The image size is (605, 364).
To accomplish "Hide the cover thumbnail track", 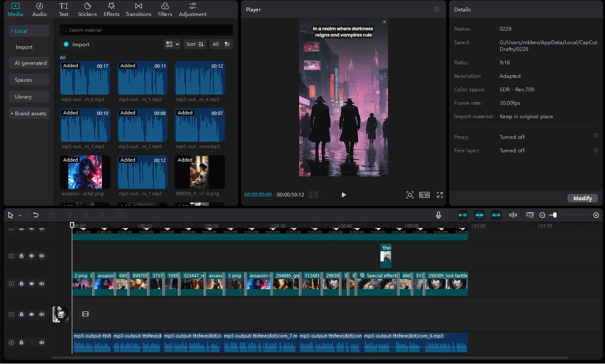I will 32,314.
